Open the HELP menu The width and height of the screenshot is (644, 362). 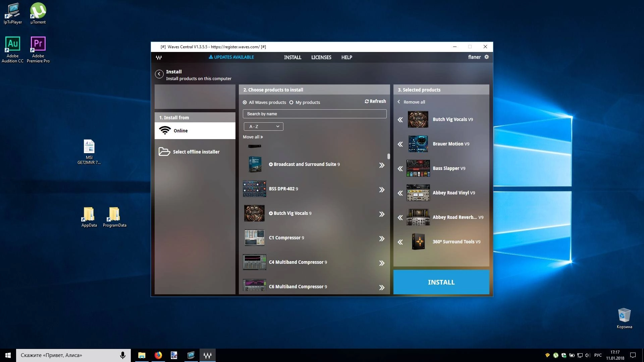click(x=346, y=57)
